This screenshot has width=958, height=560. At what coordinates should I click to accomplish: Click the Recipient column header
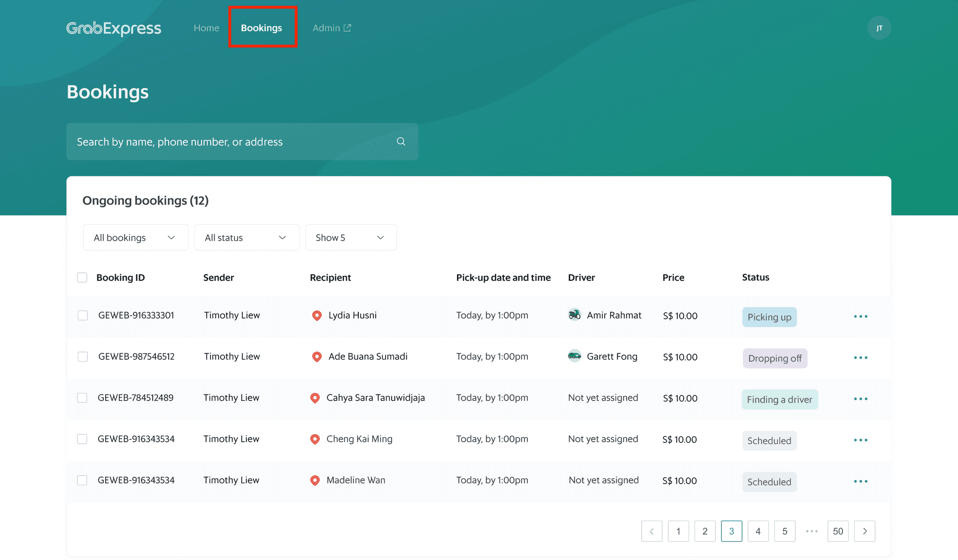(330, 278)
